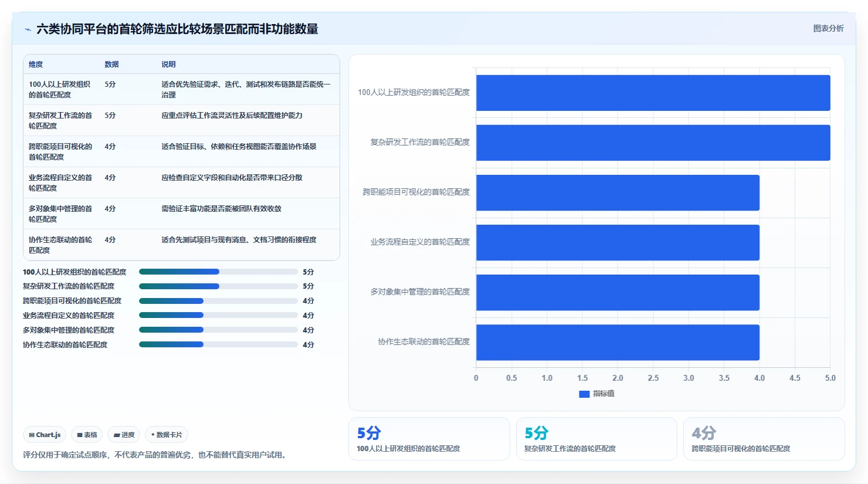This screenshot has width=868, height=484.
Task: Click the x-axis tick label 2.5
Action: (653, 378)
